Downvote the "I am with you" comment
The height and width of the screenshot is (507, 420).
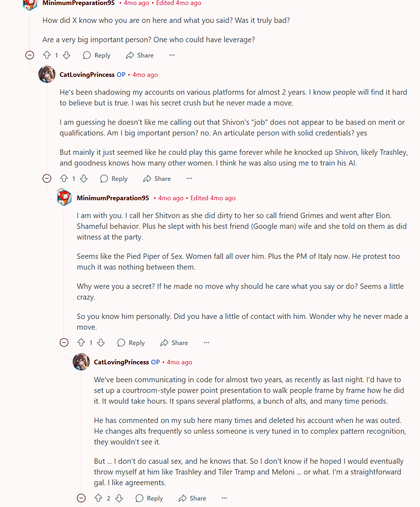(101, 343)
